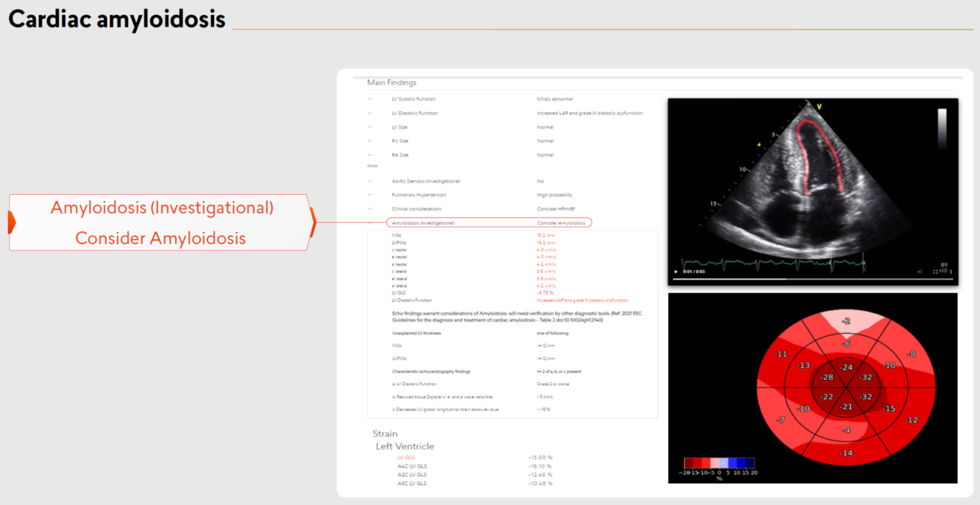
Task: Click the LV GLS red label under Strain
Action: (x=406, y=458)
